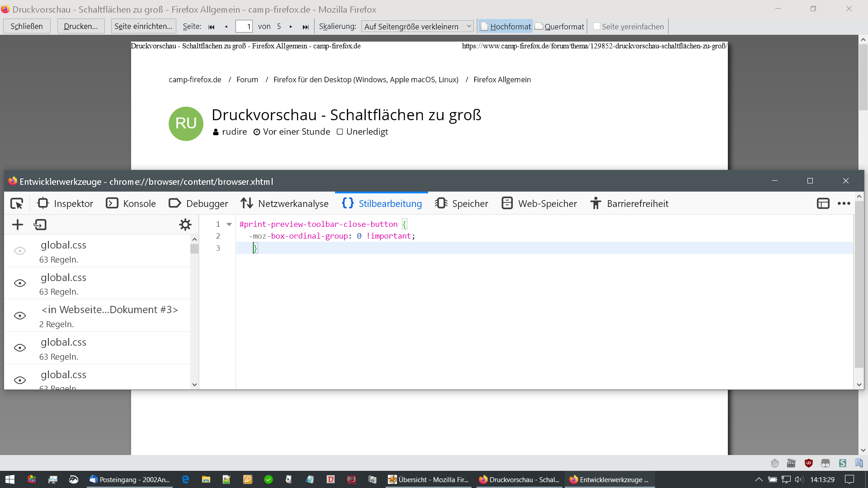The image size is (868, 488).
Task: Hide the Webseite Dokument #3 inline stylesheet
Action: pyautogui.click(x=20, y=316)
